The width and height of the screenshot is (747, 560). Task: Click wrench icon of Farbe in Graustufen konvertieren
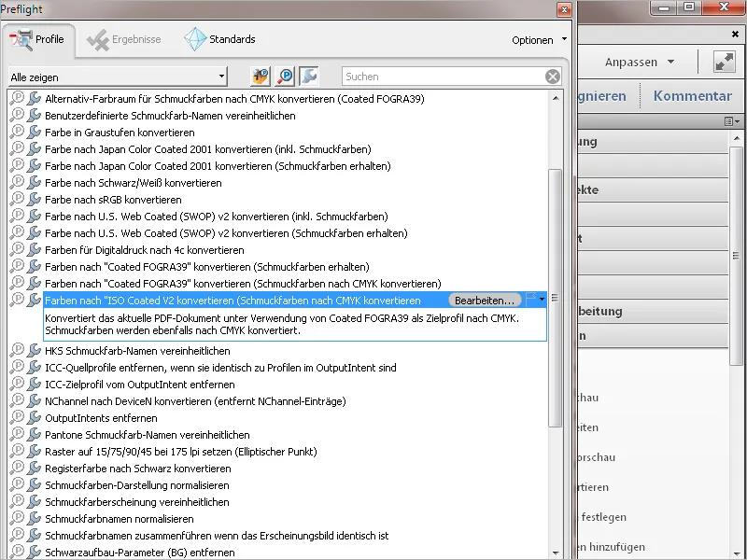pos(34,132)
